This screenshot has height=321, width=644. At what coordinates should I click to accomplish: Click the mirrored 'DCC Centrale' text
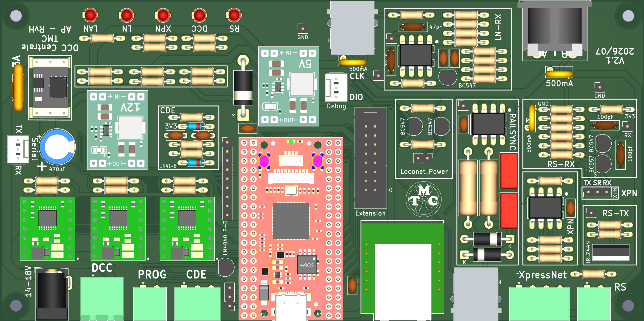pyautogui.click(x=50, y=47)
